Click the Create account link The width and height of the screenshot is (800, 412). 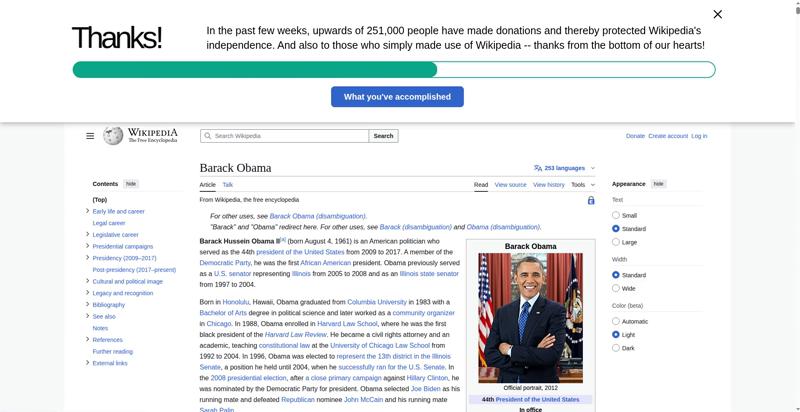(667, 136)
